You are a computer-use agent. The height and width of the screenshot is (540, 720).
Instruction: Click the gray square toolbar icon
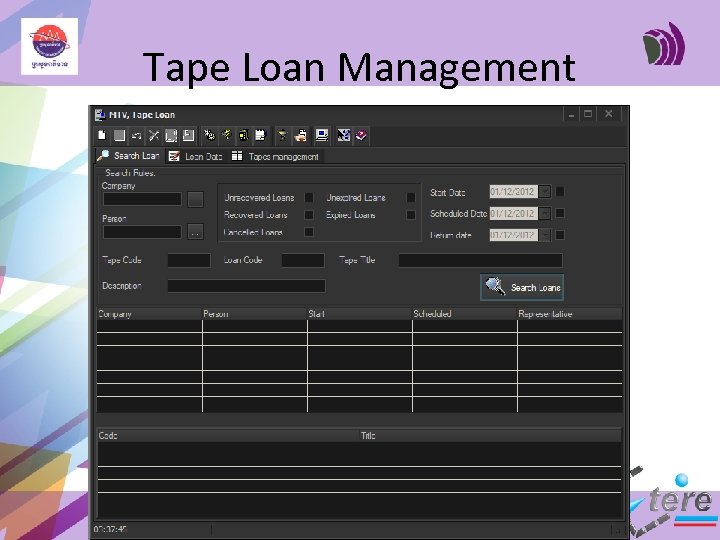119,135
